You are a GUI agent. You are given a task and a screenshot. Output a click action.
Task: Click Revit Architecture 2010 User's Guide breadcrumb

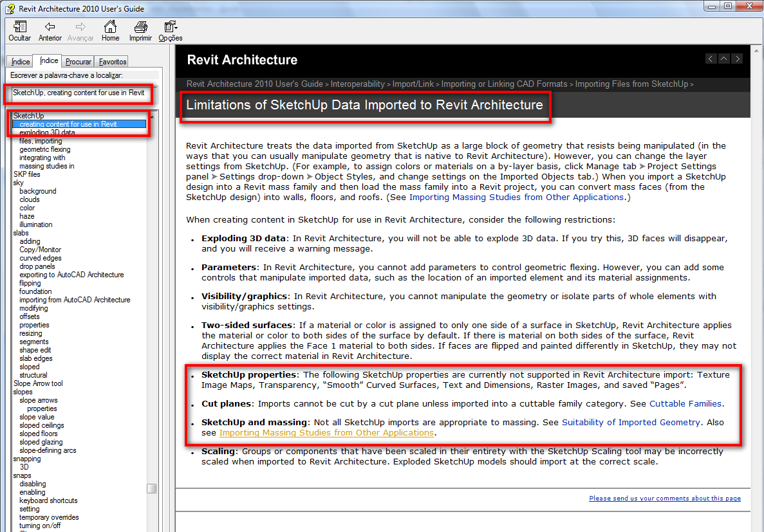(x=254, y=84)
